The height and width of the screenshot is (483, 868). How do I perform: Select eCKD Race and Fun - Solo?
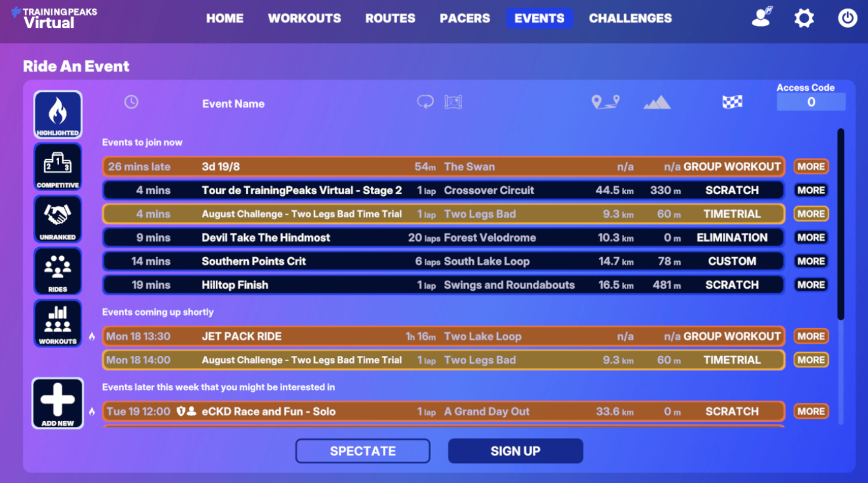(444, 411)
